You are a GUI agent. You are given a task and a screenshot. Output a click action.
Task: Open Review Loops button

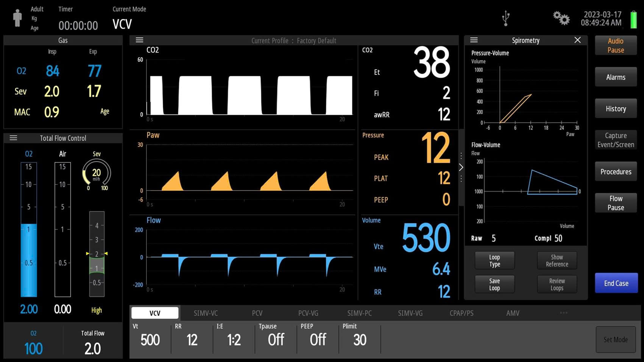tap(557, 284)
